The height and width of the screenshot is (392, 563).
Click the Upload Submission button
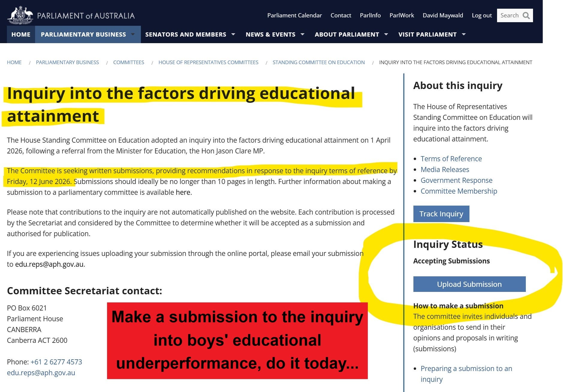point(469,284)
